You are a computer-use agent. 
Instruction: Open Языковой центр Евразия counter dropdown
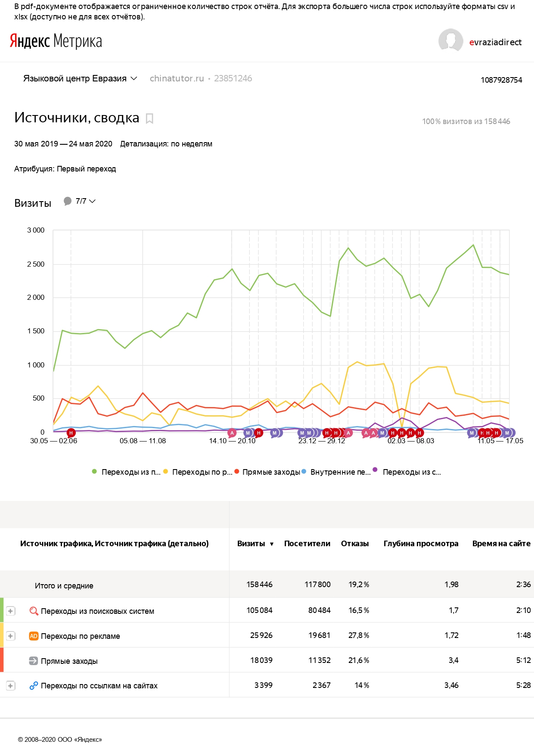[x=80, y=78]
